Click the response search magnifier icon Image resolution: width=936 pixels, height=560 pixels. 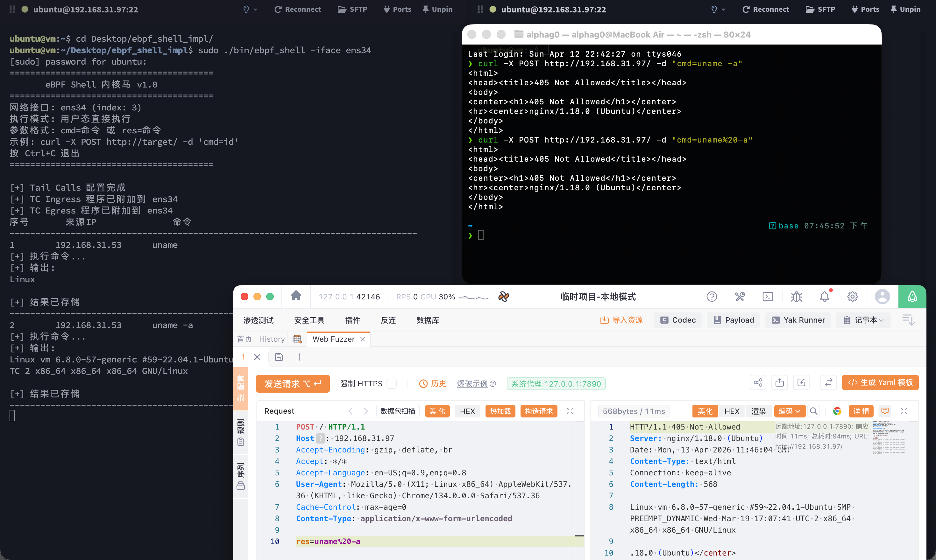click(x=814, y=411)
